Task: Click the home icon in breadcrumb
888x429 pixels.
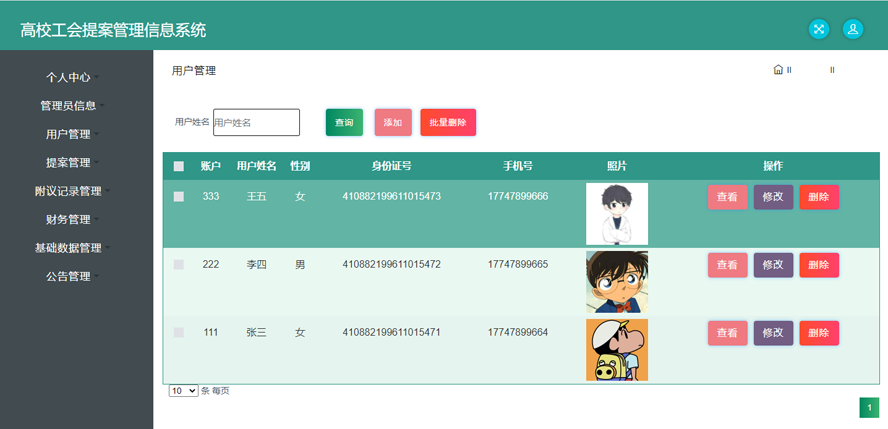Action: [778, 70]
